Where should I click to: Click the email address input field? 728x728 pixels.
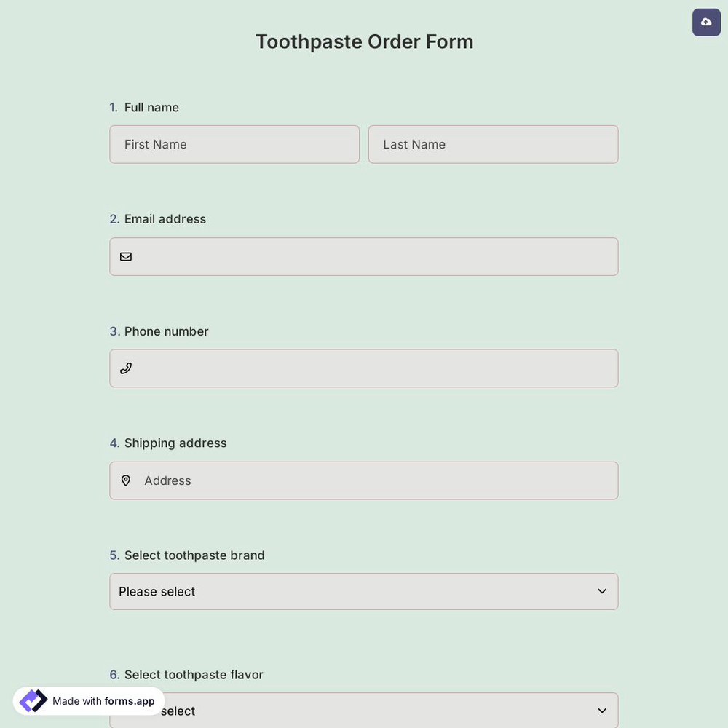point(364,256)
